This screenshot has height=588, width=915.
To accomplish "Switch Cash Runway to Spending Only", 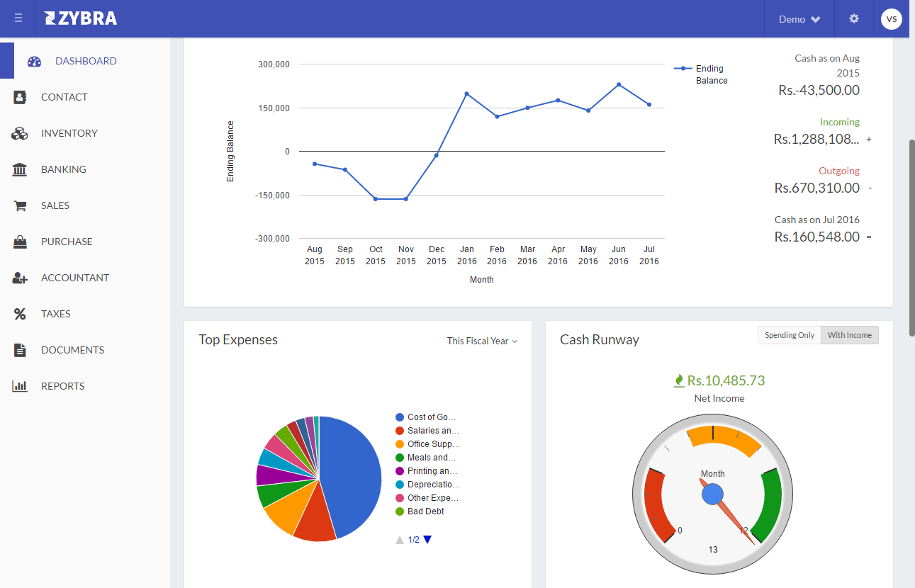I will 790,335.
